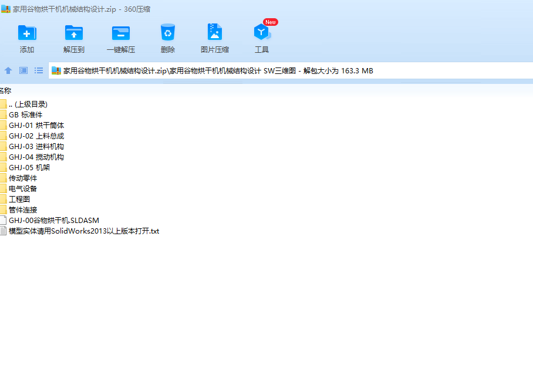Click the archive icon in path bar
This screenshot has width=533, height=392.
click(x=56, y=70)
